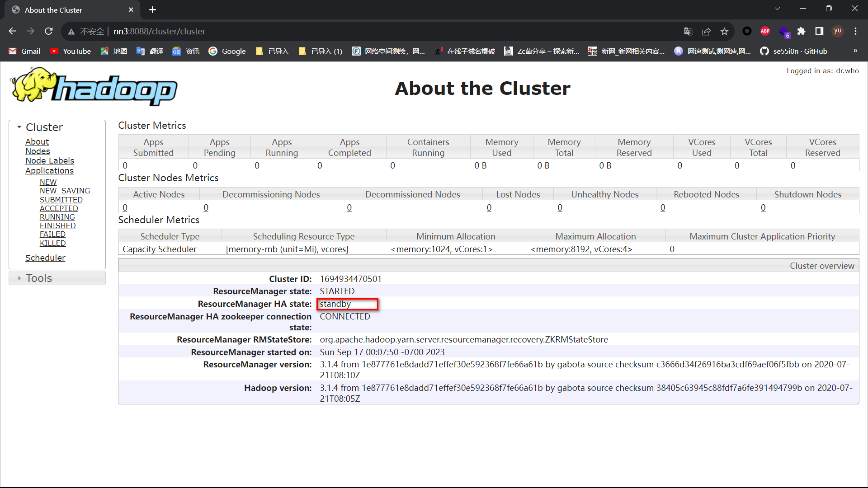Image resolution: width=868 pixels, height=488 pixels.
Task: Show hidden bookmarks with the chevron
Action: [x=855, y=51]
